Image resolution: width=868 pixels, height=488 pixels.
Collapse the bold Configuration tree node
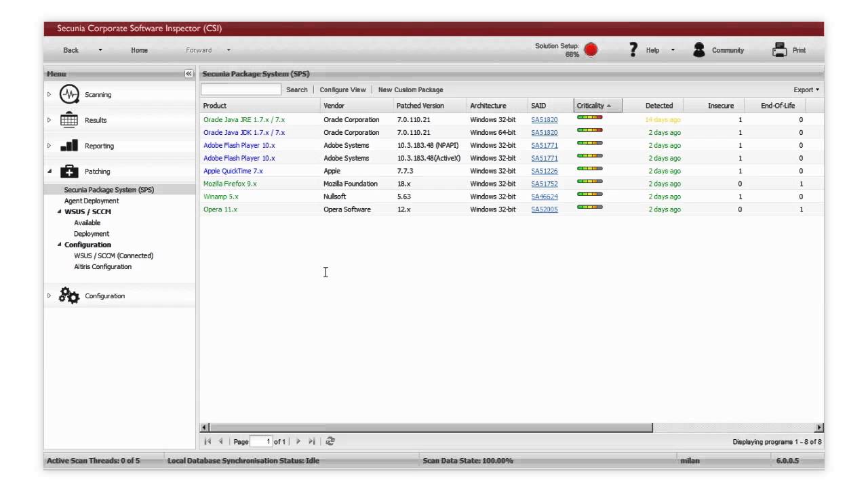pos(60,245)
